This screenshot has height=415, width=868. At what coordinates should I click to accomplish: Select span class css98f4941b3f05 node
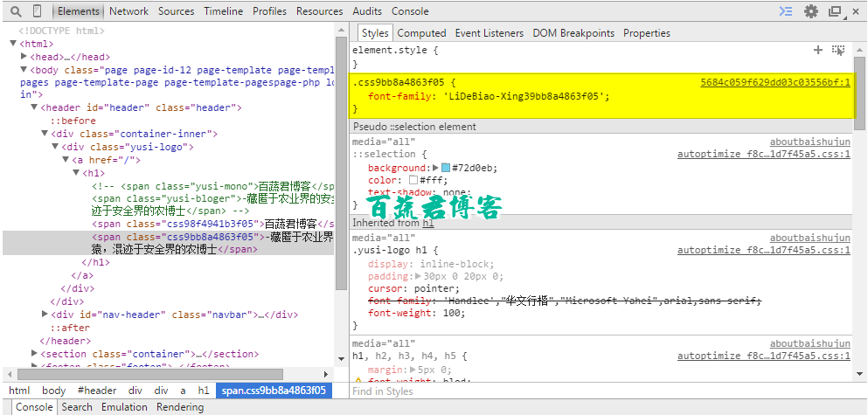click(213, 224)
